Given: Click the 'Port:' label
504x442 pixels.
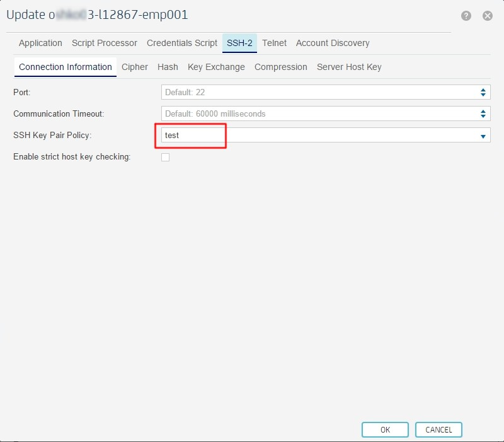Looking at the screenshot, I should [22, 92].
